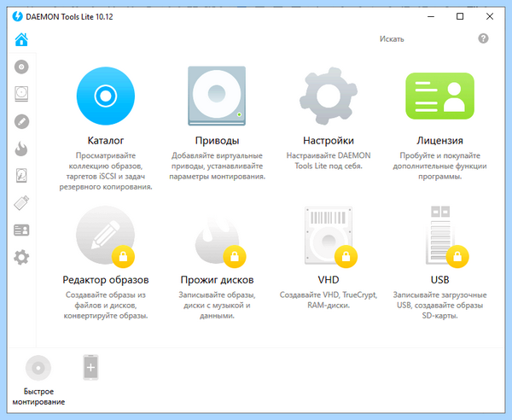This screenshot has height=420, width=512.
Task: Open settings gear icon in sidebar
Action: [x=21, y=257]
